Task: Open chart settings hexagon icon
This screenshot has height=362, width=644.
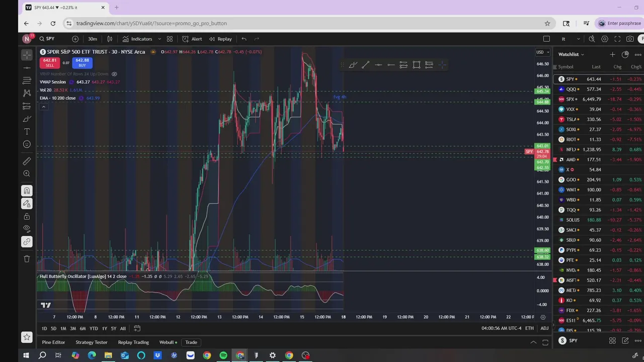Action: click(x=605, y=39)
